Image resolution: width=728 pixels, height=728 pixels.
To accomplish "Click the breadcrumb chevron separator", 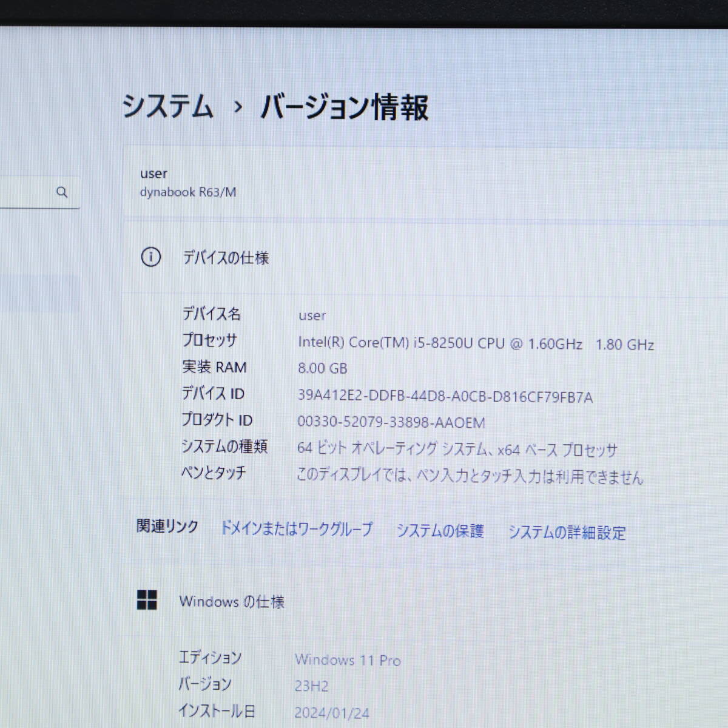I will (x=238, y=107).
